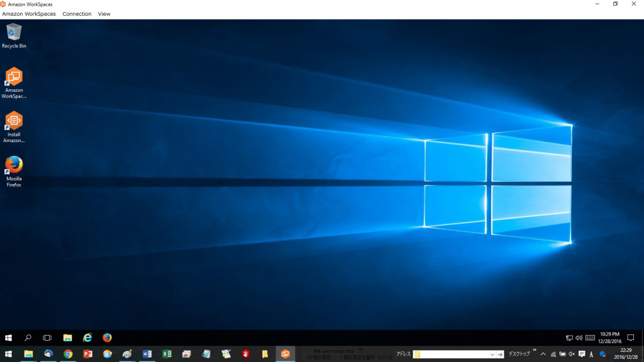Open the red cube app on local taskbar
644x362 pixels.
click(246, 354)
